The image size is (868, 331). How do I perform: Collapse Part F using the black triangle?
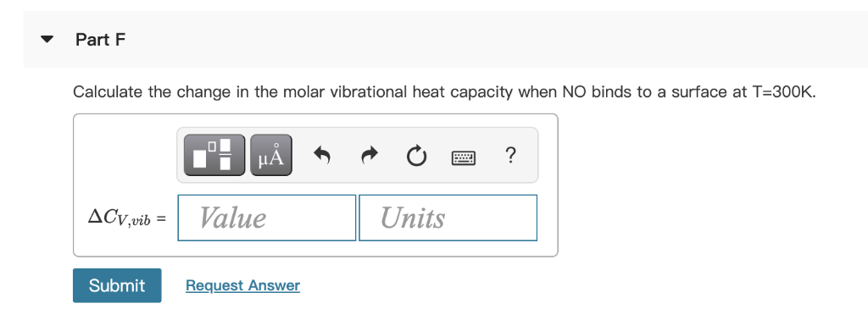click(x=47, y=40)
